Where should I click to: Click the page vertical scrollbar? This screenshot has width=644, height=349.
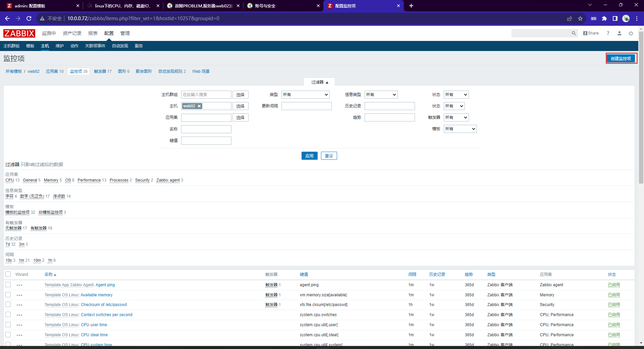pyautogui.click(x=641, y=107)
